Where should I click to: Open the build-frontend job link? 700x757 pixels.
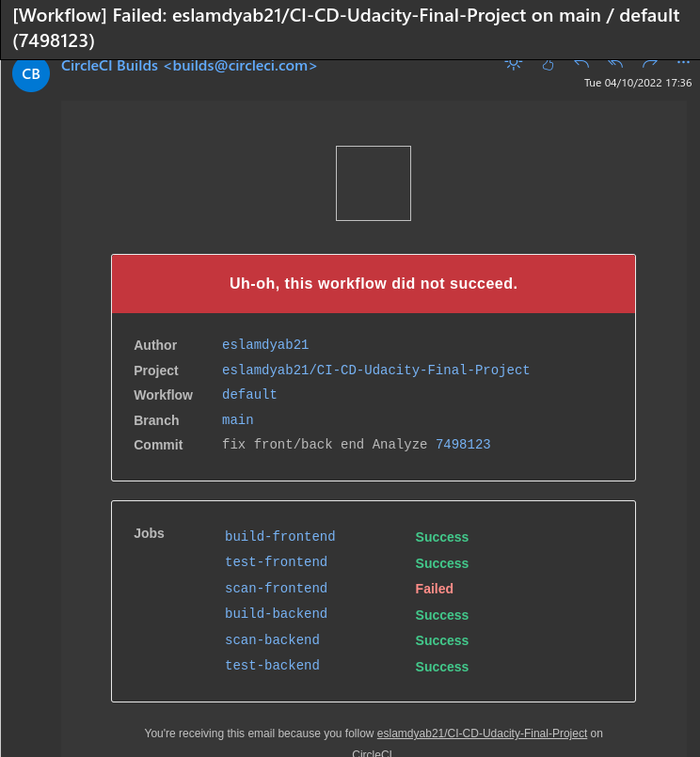click(x=280, y=536)
